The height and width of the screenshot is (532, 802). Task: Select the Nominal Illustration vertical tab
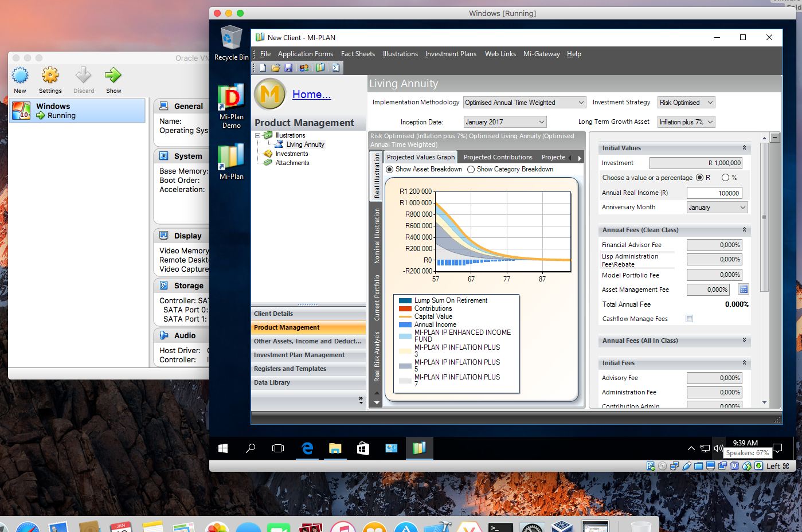tap(377, 236)
